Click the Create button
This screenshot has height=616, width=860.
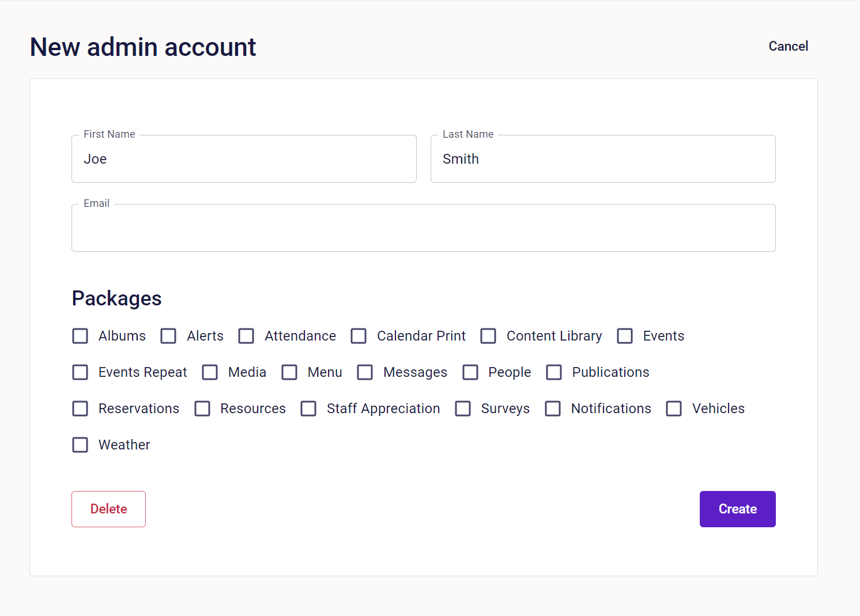click(737, 509)
